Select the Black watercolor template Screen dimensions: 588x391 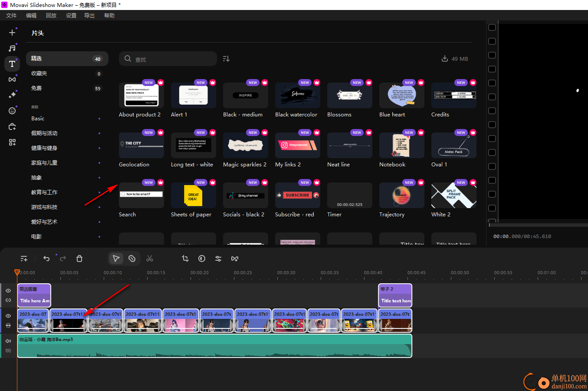coord(298,95)
